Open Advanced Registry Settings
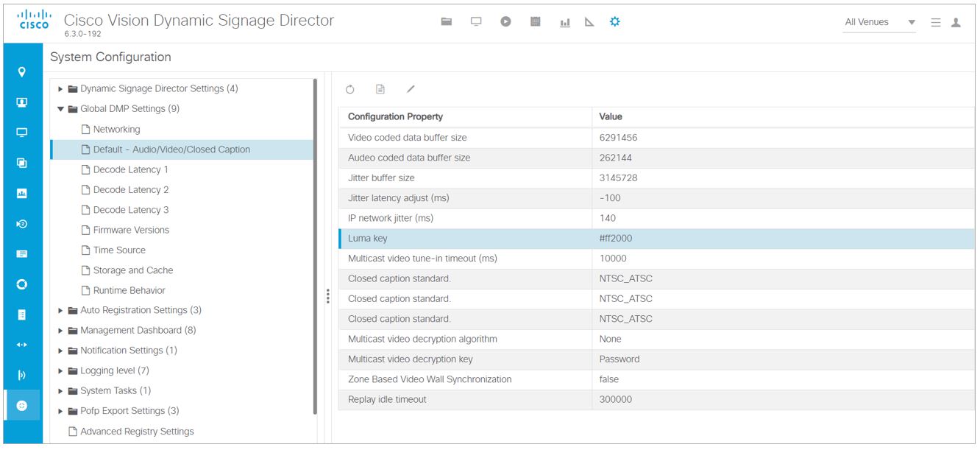This screenshot has width=980, height=450. [x=137, y=432]
